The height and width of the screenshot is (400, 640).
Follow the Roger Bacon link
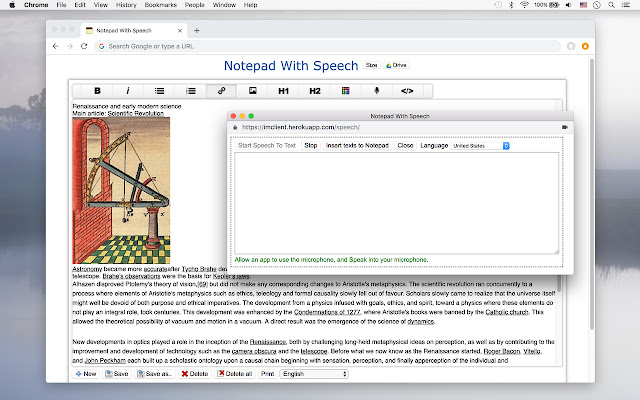(502, 351)
